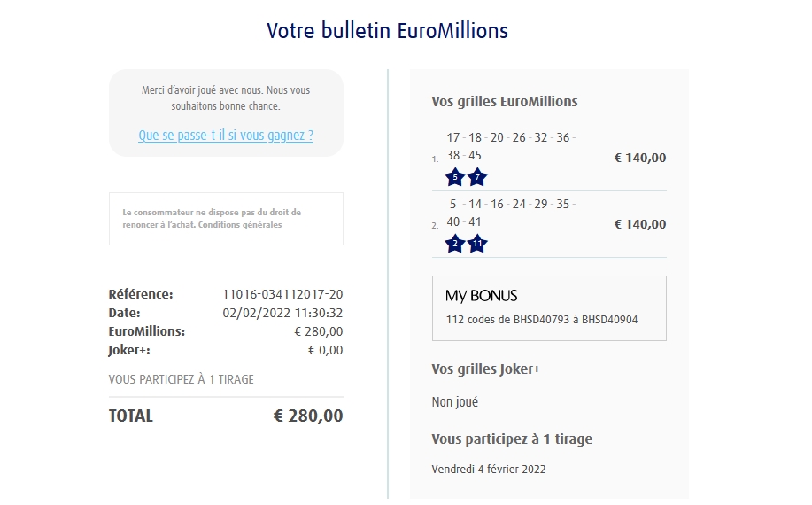Click the star number 7 icon
This screenshot has width=812, height=505.
[x=477, y=177]
